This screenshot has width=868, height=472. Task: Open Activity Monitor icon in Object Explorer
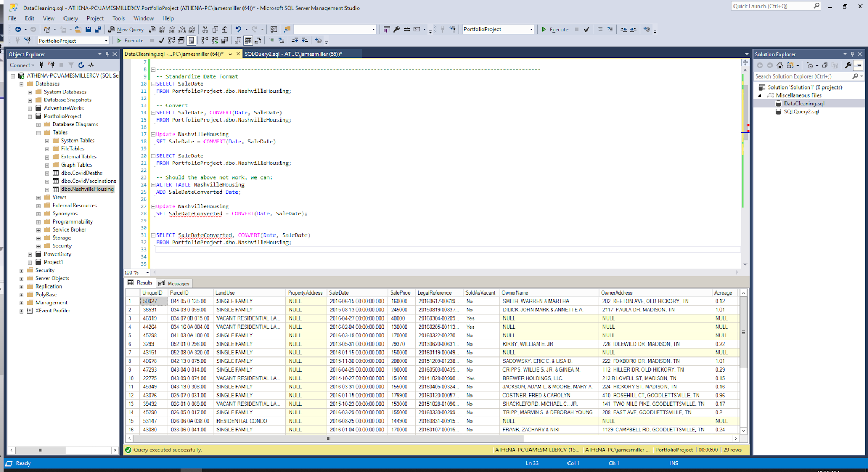click(x=91, y=65)
